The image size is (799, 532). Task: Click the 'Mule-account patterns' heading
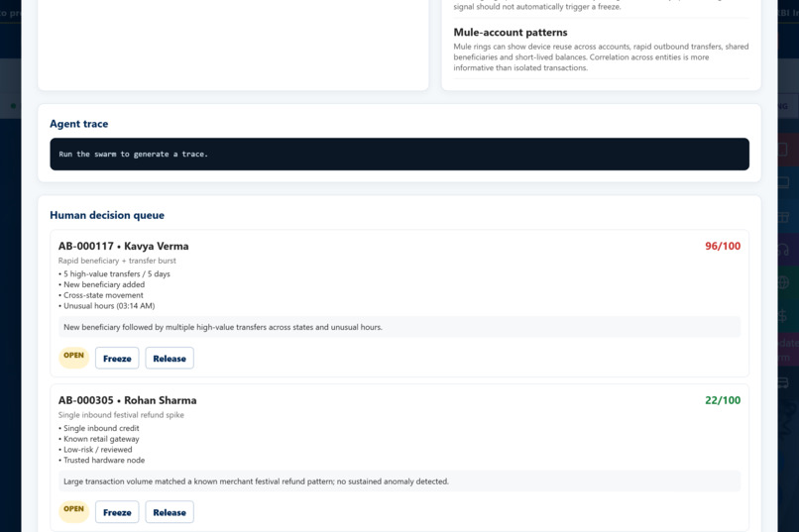coord(511,32)
